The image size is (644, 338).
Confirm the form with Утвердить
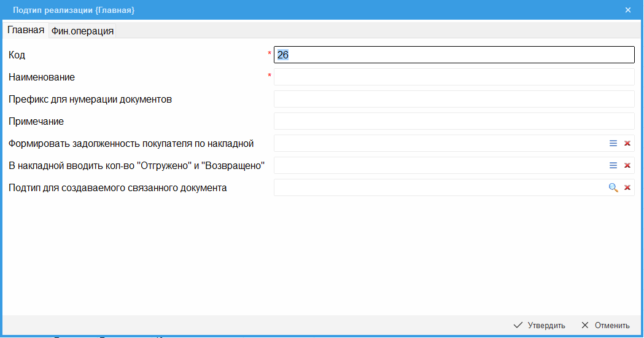pyautogui.click(x=539, y=325)
